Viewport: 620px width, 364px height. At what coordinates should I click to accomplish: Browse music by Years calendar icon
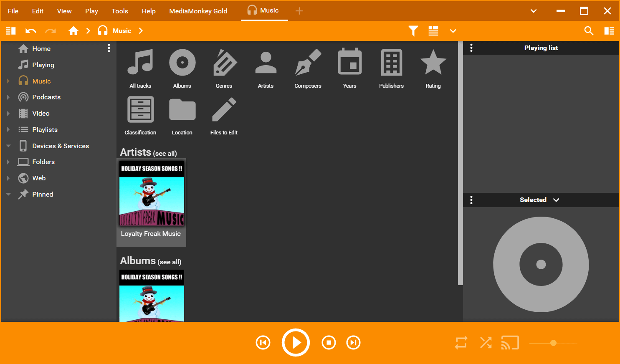pyautogui.click(x=349, y=63)
